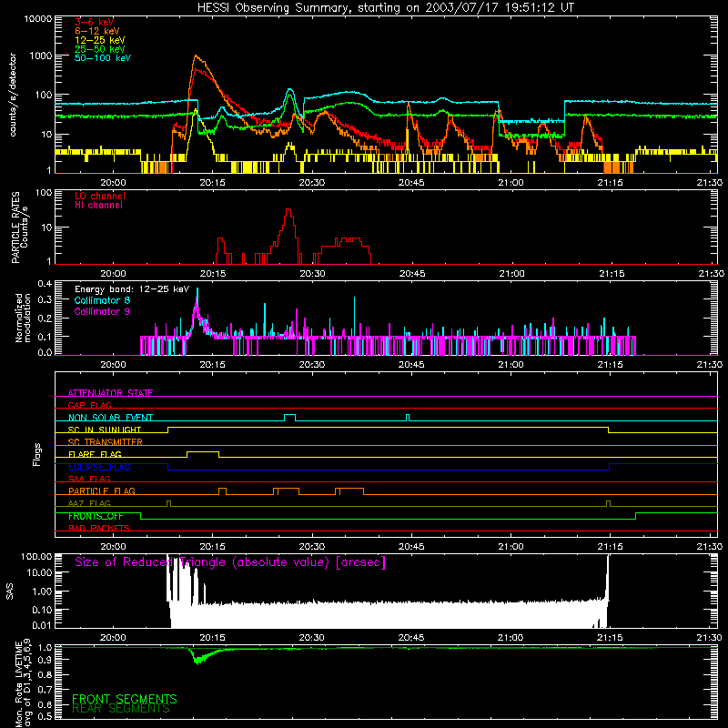The height and width of the screenshot is (728, 728).
Task: Click the Size of Reduced Triangle label
Action: click(230, 562)
